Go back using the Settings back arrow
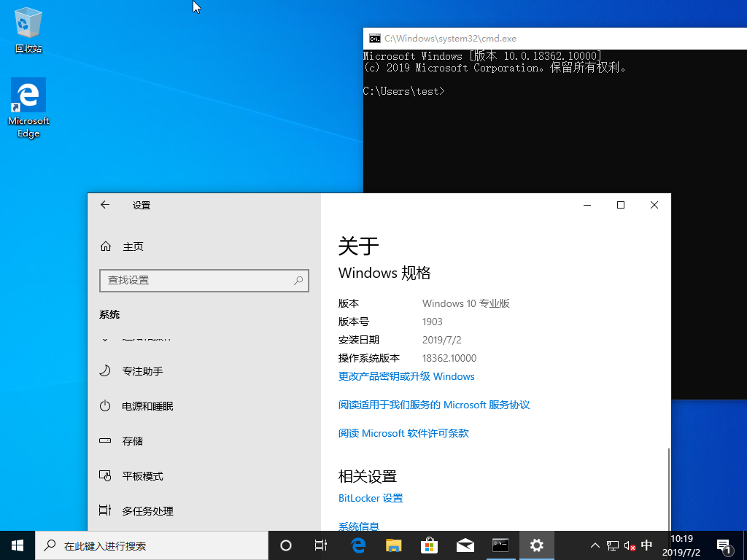The width and height of the screenshot is (747, 560). [x=105, y=205]
